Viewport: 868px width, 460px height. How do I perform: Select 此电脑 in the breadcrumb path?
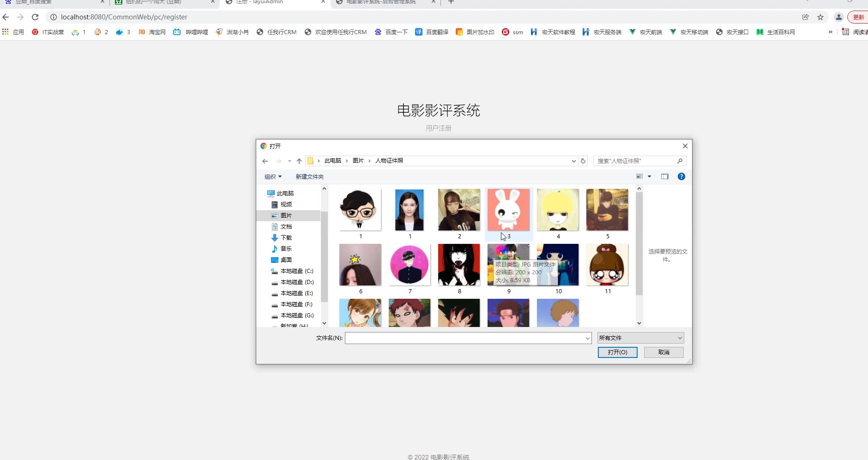[333, 161]
